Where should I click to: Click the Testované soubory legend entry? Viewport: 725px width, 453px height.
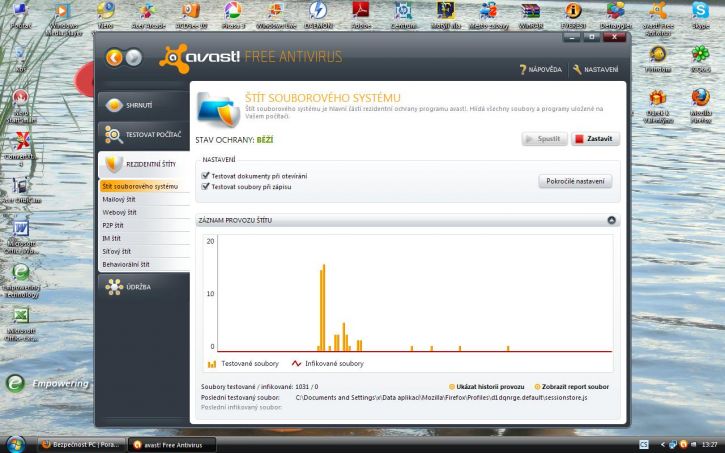pos(243,364)
